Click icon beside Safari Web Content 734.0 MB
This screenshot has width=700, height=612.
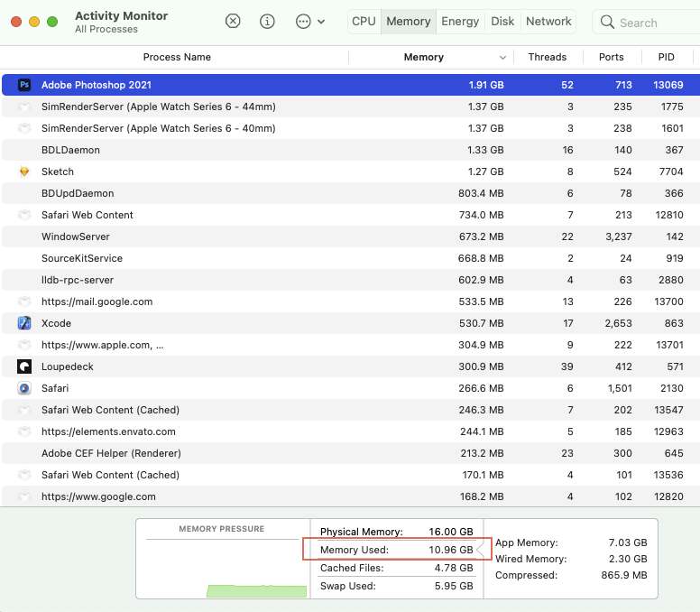click(x=24, y=215)
